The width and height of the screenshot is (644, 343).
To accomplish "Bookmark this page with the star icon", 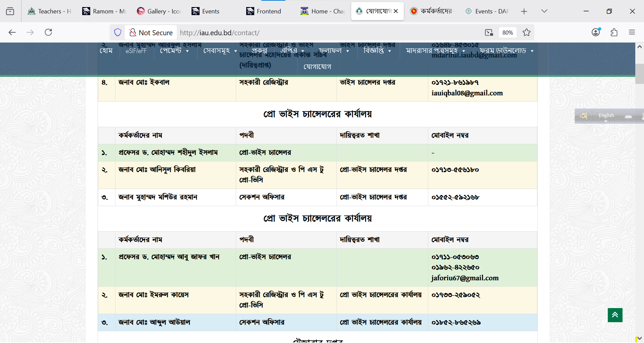I will (x=527, y=33).
